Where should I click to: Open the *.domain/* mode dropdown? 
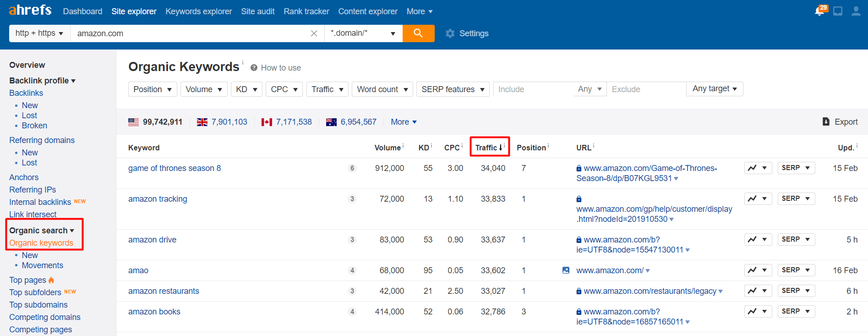[363, 33]
